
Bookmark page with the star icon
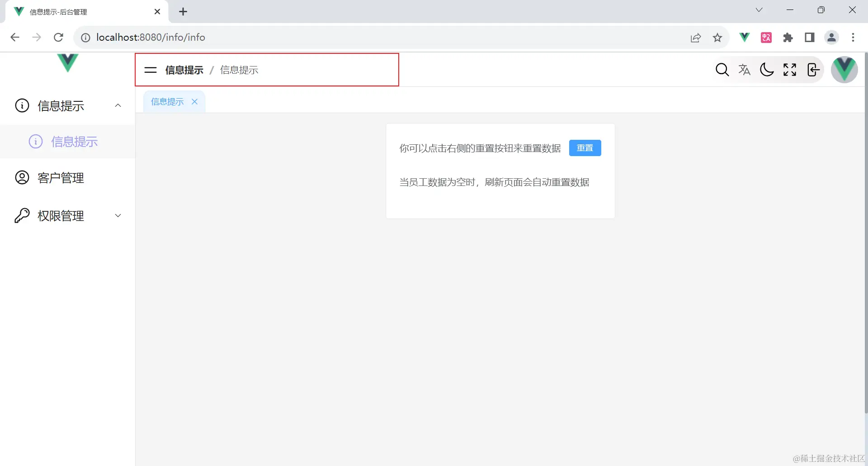[x=717, y=38]
